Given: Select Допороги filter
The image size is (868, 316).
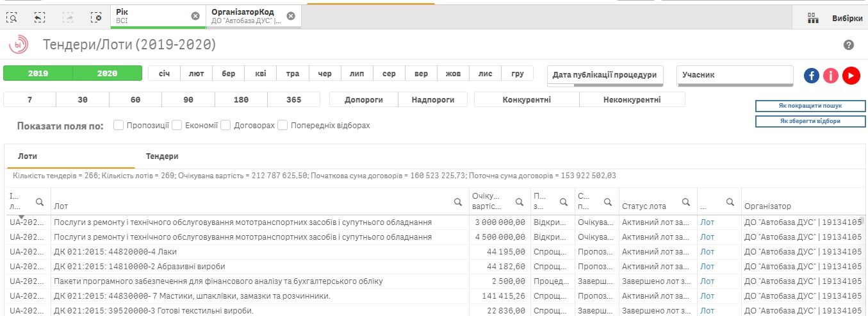Looking at the screenshot, I should point(364,100).
